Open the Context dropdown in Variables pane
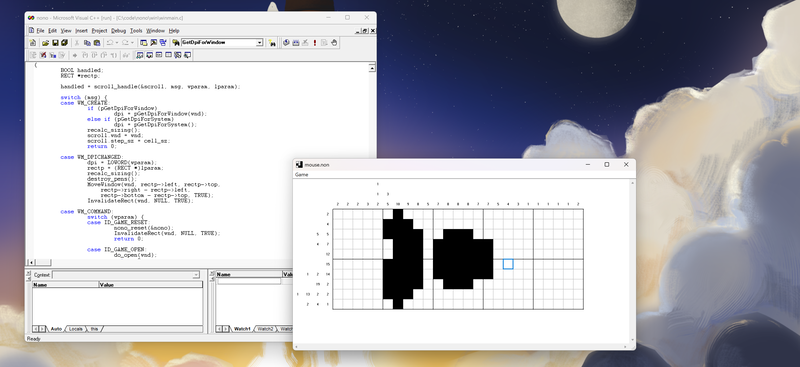The height and width of the screenshot is (367, 800). (196, 275)
